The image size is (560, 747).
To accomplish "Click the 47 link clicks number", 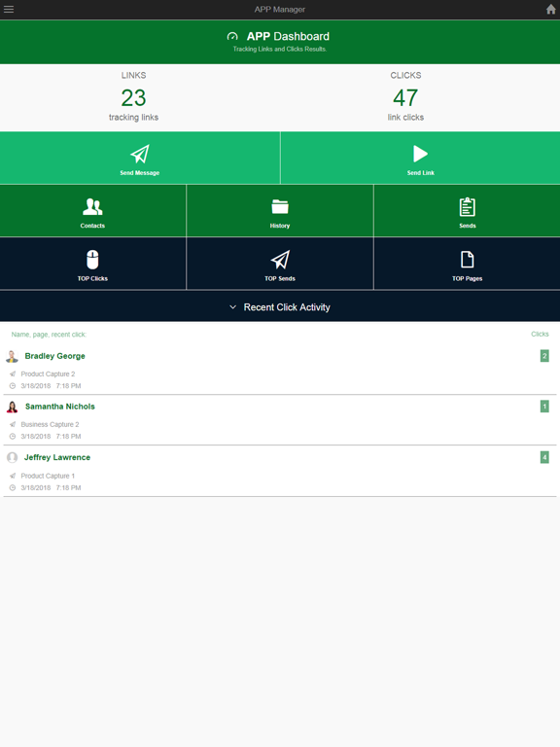I will click(x=405, y=97).
